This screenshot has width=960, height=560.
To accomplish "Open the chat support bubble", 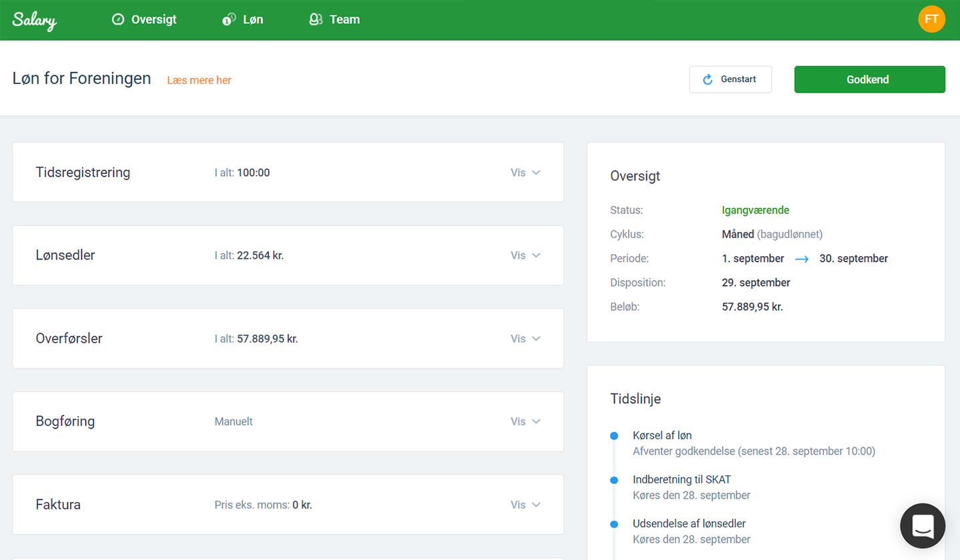I will pos(923,526).
